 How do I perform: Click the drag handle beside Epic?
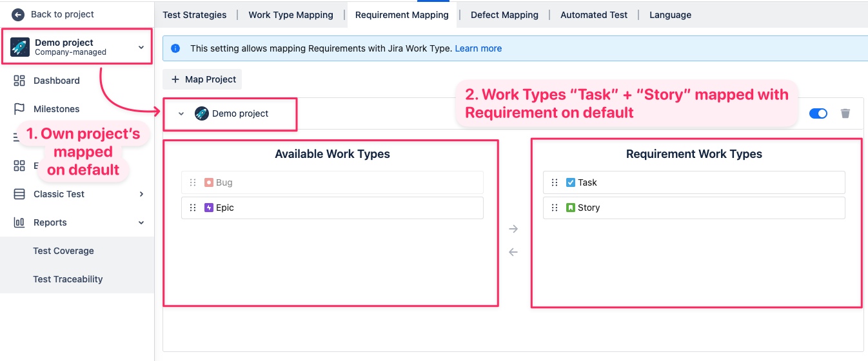click(x=193, y=208)
